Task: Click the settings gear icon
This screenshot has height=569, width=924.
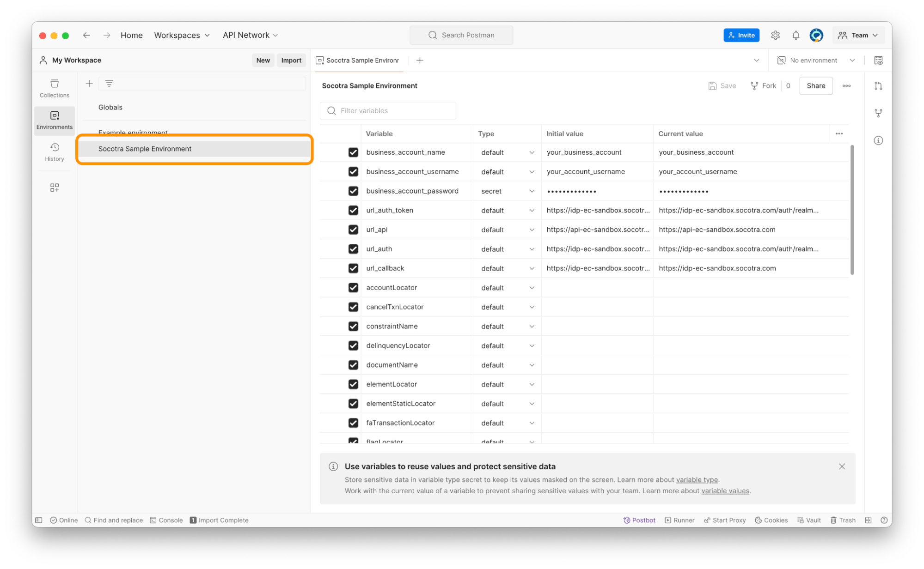Action: point(775,35)
